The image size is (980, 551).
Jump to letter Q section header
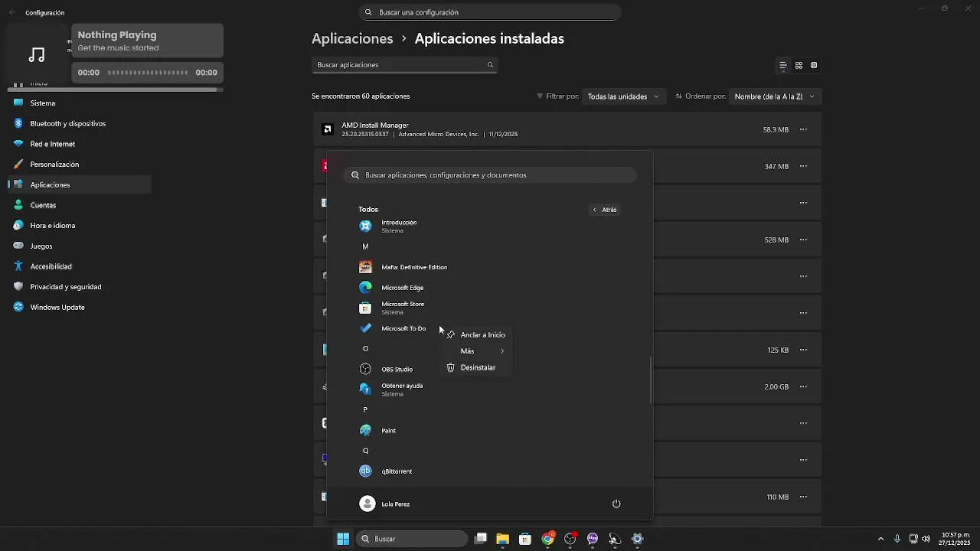tap(365, 451)
